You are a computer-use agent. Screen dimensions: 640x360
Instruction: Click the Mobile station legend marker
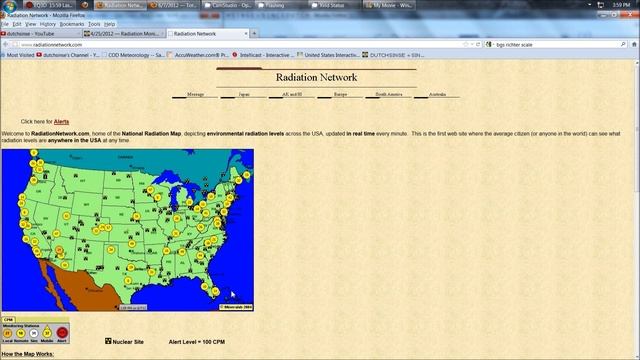point(47,333)
